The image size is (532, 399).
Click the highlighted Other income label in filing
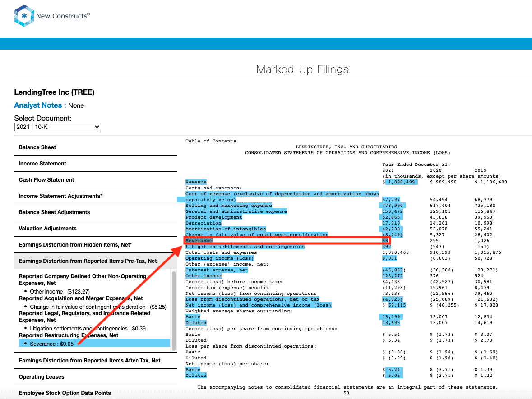point(203,276)
